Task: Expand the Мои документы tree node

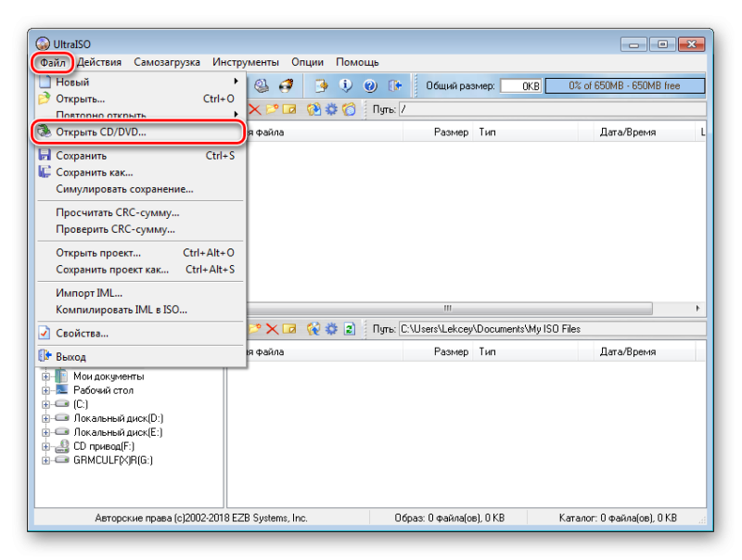Action: [45, 377]
